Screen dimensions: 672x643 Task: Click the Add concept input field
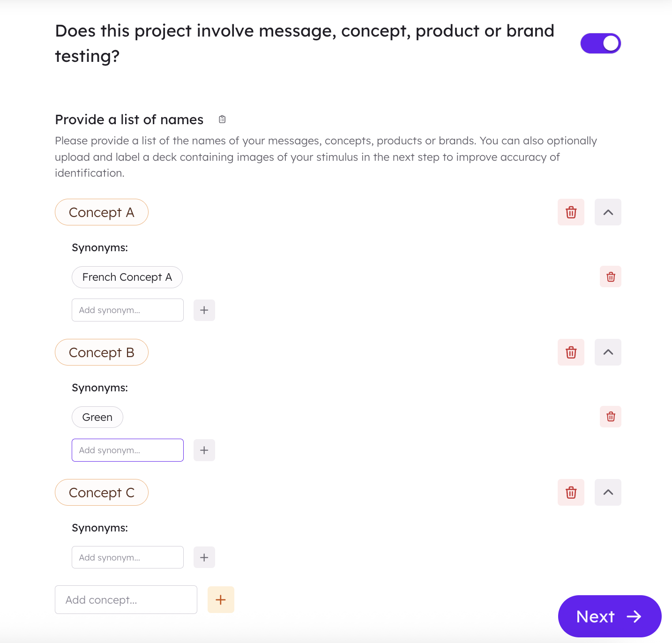(x=126, y=600)
